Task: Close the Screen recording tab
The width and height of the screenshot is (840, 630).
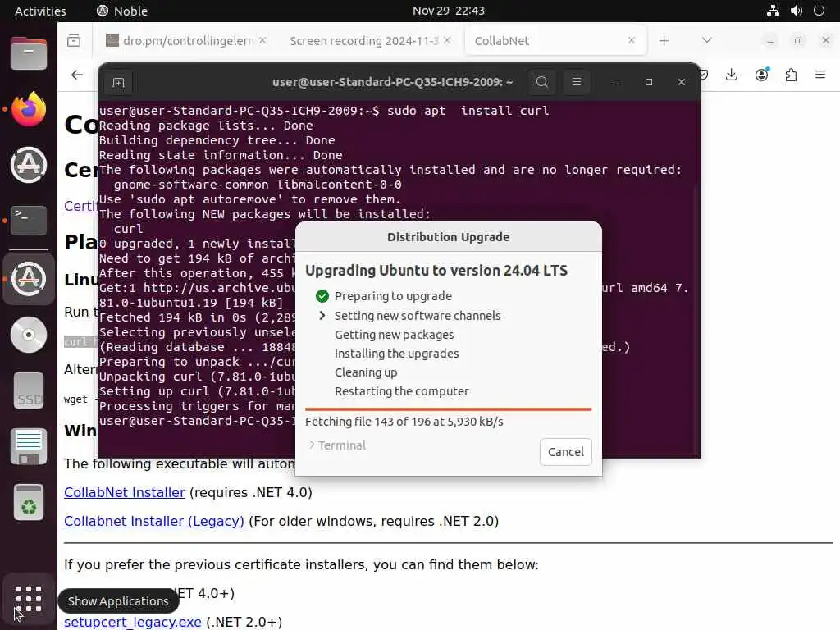Action: (x=447, y=40)
